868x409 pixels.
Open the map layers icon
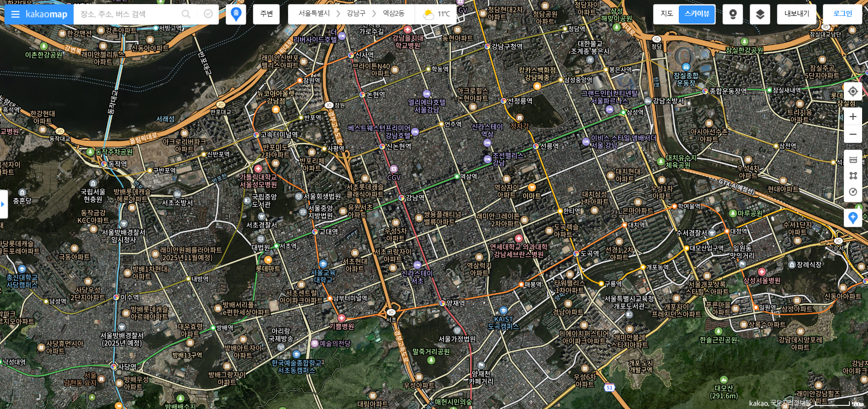tap(760, 15)
